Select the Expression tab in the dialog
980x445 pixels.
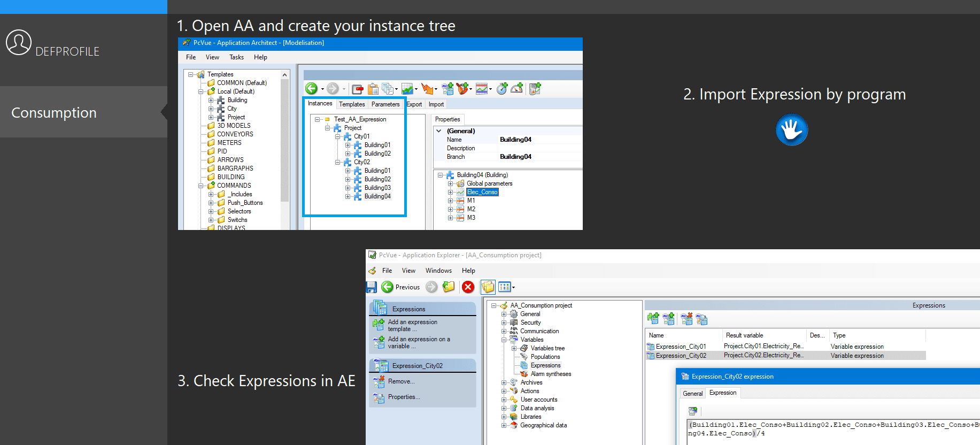click(723, 393)
